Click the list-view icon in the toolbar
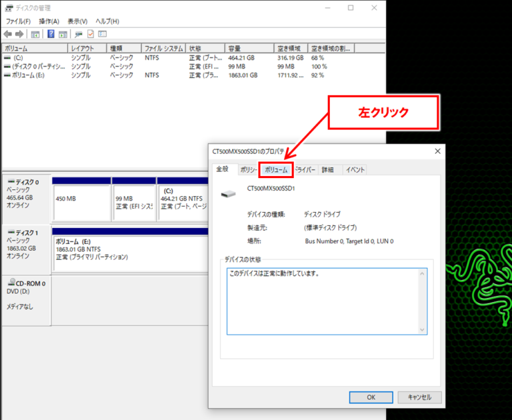Viewport: 512px width, 420px height. pos(103,34)
